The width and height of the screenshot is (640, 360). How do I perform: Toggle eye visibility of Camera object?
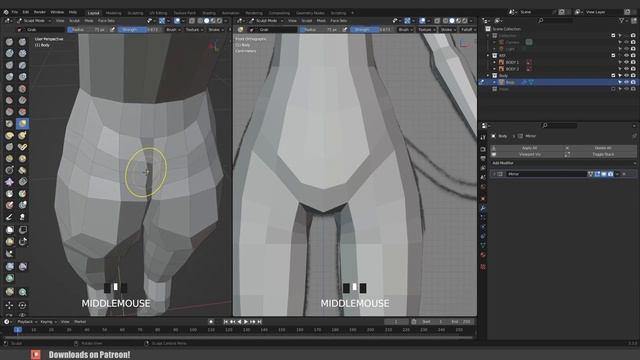click(x=626, y=42)
